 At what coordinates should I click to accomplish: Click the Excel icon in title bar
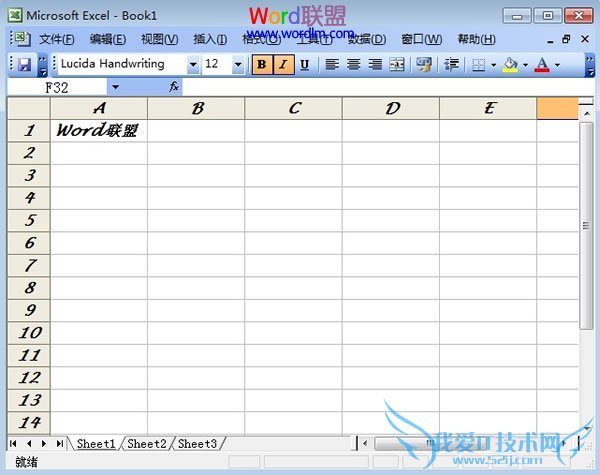pos(15,15)
